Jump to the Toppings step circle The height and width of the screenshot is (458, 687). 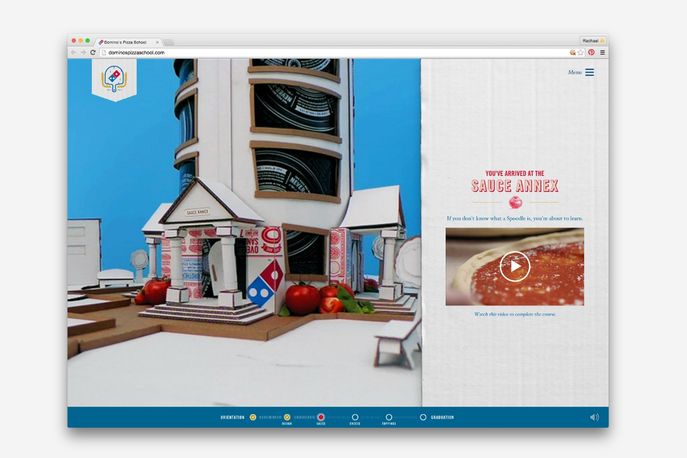click(x=389, y=417)
